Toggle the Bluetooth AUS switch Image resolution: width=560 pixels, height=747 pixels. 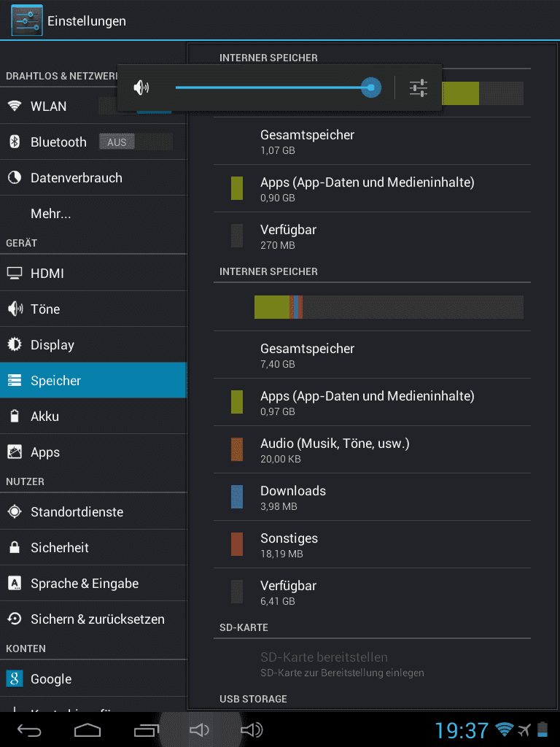[136, 142]
